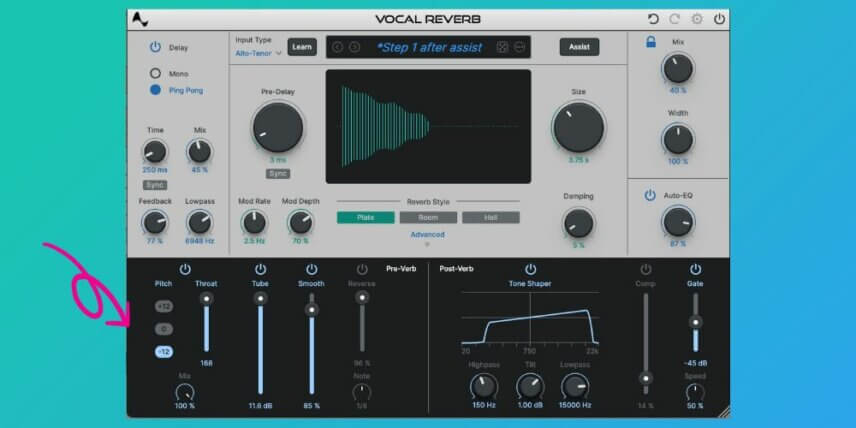This screenshot has width=856, height=428.
Task: Click the Tone Shaper EQ curve display
Action: click(x=530, y=318)
